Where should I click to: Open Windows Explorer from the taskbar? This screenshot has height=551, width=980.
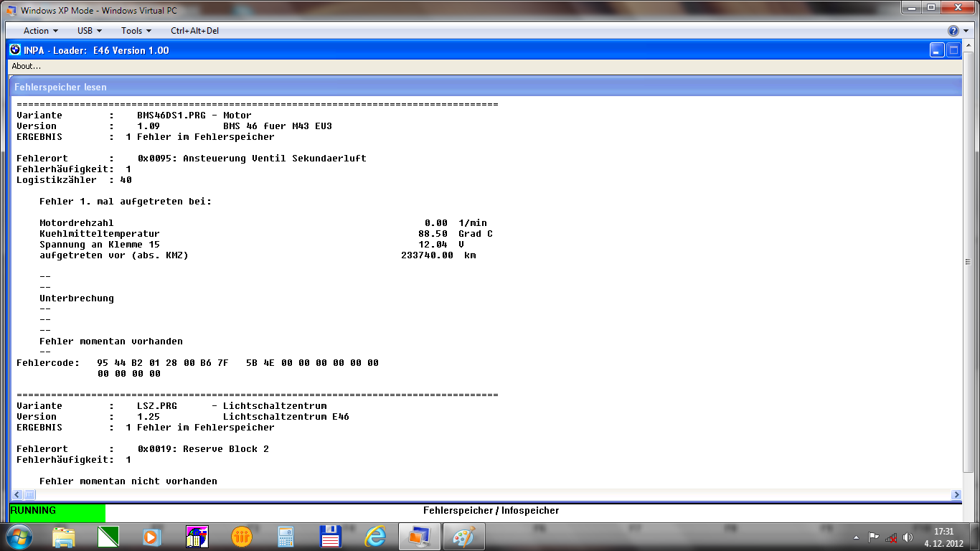coord(64,536)
